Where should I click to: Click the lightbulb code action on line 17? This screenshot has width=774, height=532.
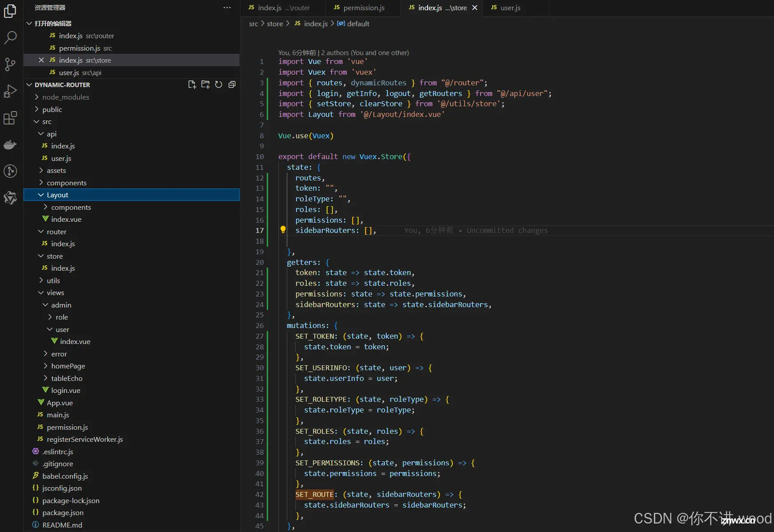pyautogui.click(x=283, y=230)
